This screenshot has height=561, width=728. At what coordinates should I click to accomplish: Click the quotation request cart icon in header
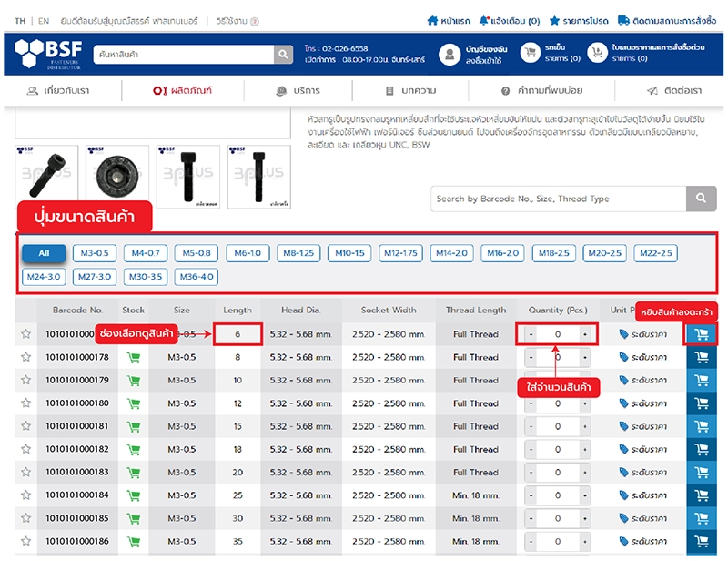[x=596, y=54]
